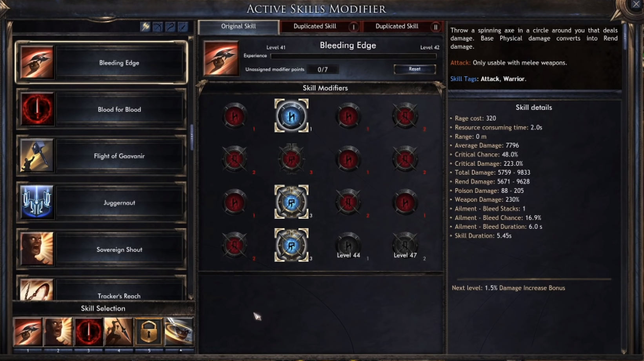Select the Blood for Blood skill

pos(101,109)
